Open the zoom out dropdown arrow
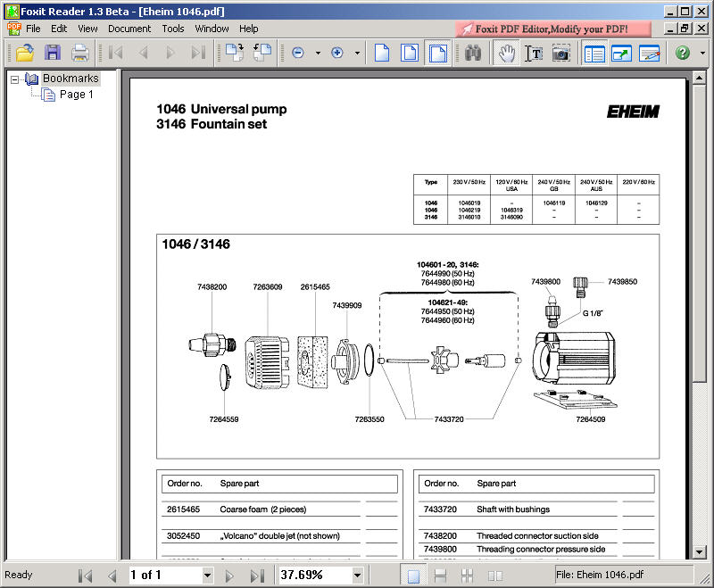Screen dimensions: 714x588 (x=318, y=53)
